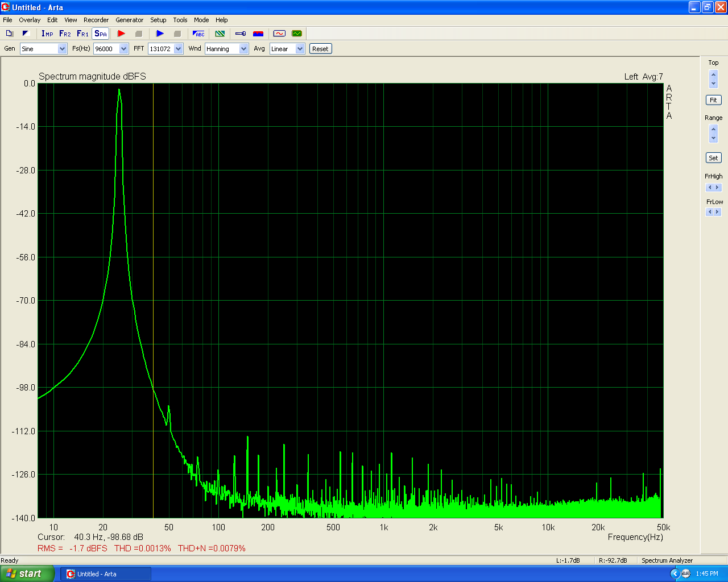
Task: Click the red-blue spectrum level icon
Action: (258, 34)
